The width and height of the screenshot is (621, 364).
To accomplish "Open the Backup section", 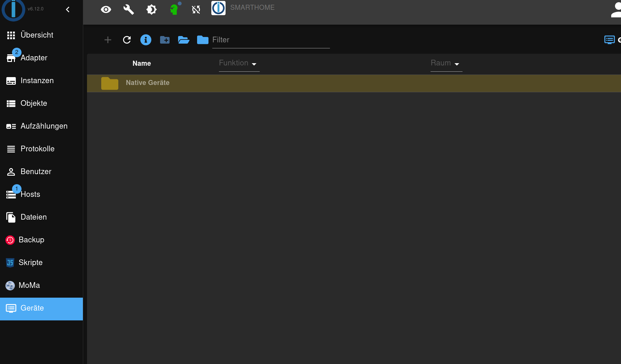I will pos(31,240).
